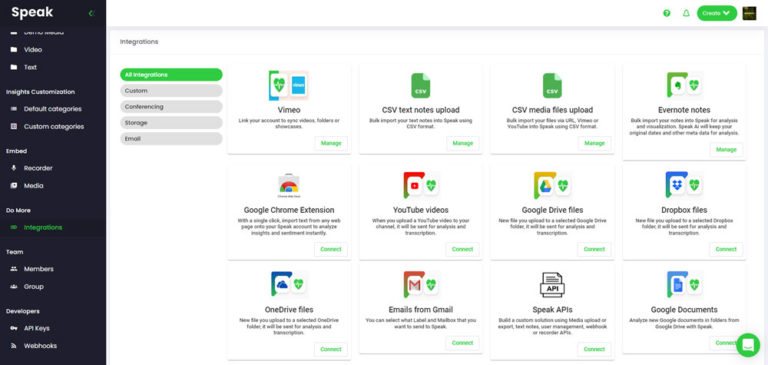Image resolution: width=768 pixels, height=365 pixels.
Task: Manage the CSV media files upload
Action: [x=595, y=144]
